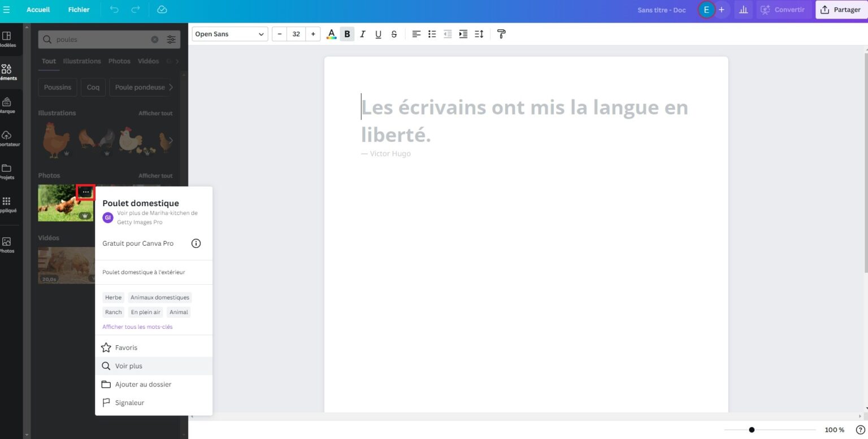
Task: Select the format paint roller tool
Action: [x=501, y=34]
